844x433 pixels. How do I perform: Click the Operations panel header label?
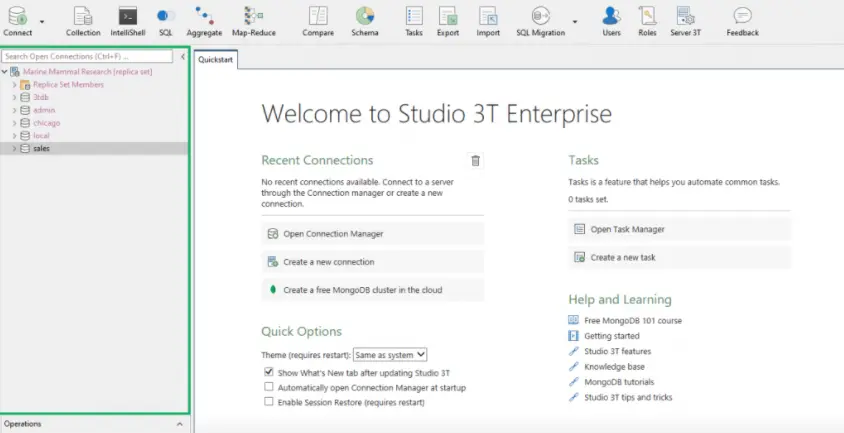23,424
